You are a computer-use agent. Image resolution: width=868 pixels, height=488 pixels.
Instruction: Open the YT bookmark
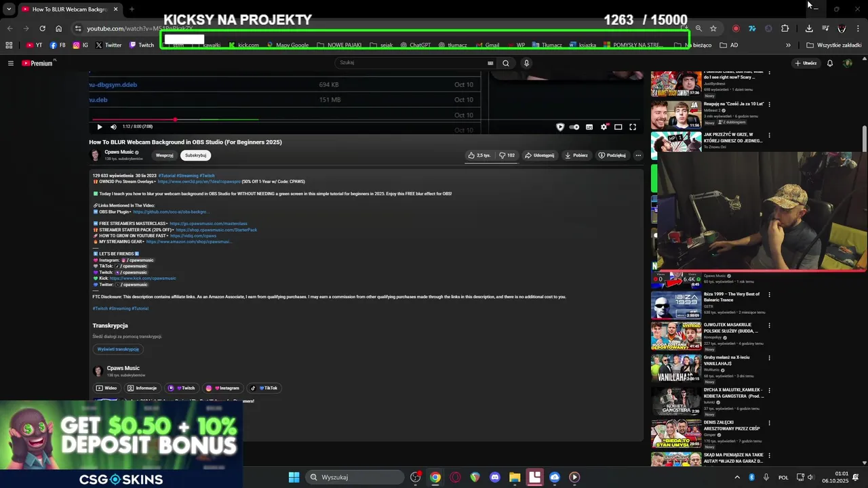tap(34, 45)
